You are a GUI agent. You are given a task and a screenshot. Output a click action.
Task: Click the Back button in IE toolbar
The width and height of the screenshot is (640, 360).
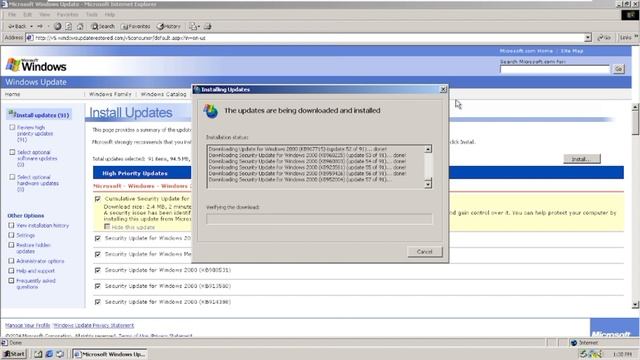[17, 27]
